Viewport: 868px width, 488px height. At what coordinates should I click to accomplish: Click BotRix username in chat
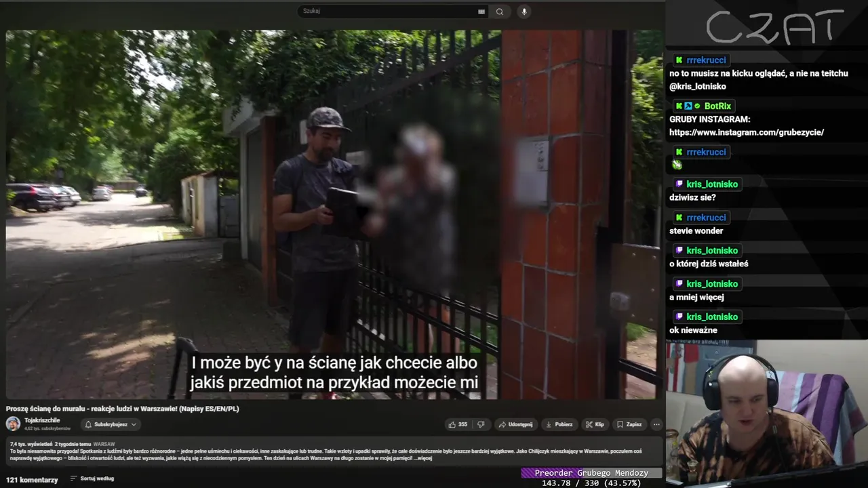click(717, 106)
